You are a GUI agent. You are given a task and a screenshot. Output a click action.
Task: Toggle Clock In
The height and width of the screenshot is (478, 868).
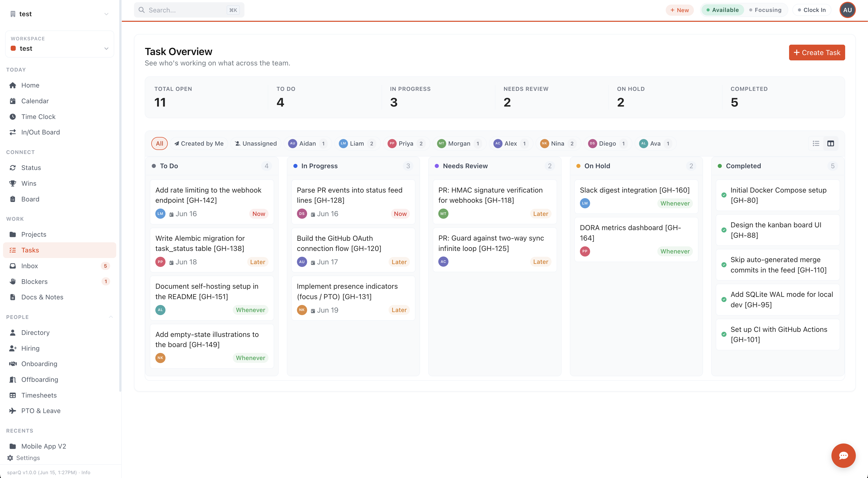(811, 10)
